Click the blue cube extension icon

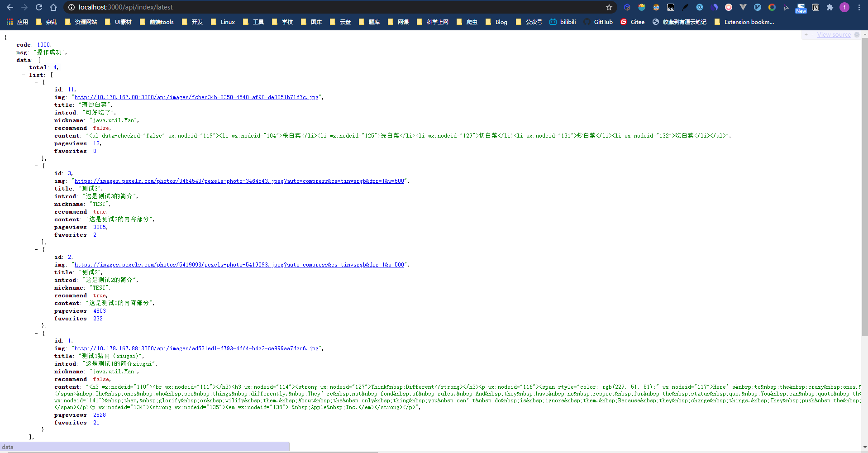(627, 7)
